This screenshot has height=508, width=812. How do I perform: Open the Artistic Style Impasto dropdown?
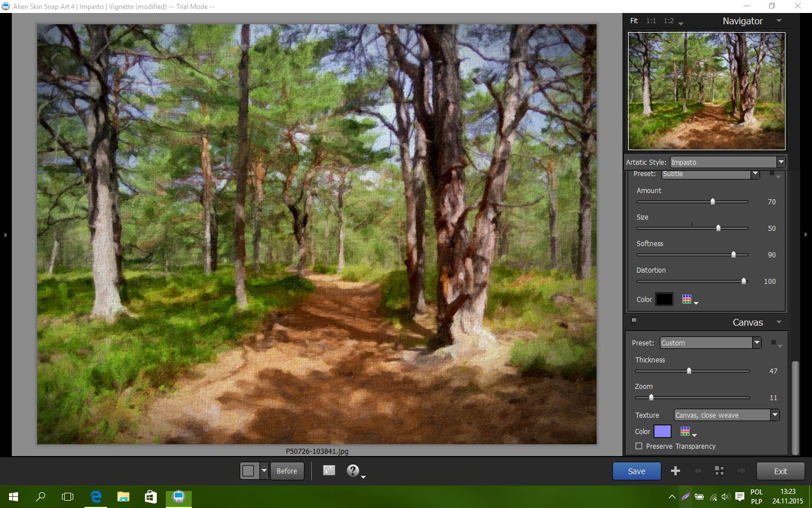click(x=727, y=162)
